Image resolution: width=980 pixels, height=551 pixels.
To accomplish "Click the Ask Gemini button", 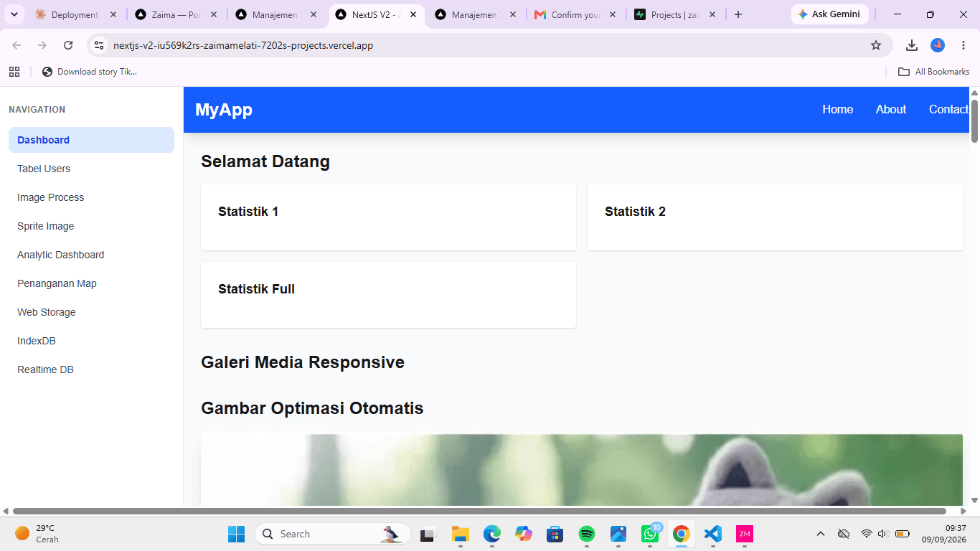I will pos(829,14).
